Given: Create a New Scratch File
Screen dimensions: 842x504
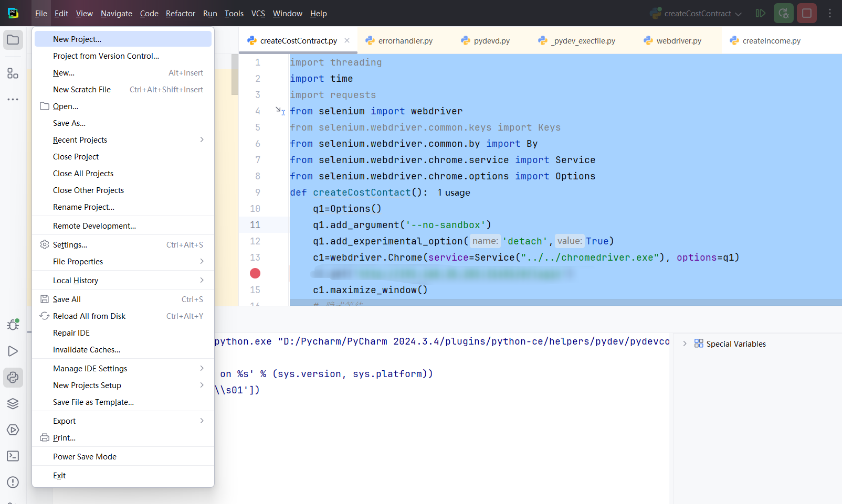Looking at the screenshot, I should point(123,89).
